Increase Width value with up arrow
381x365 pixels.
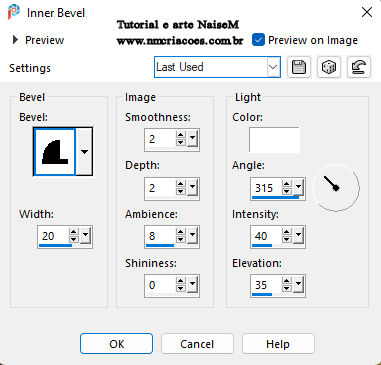pos(74,232)
